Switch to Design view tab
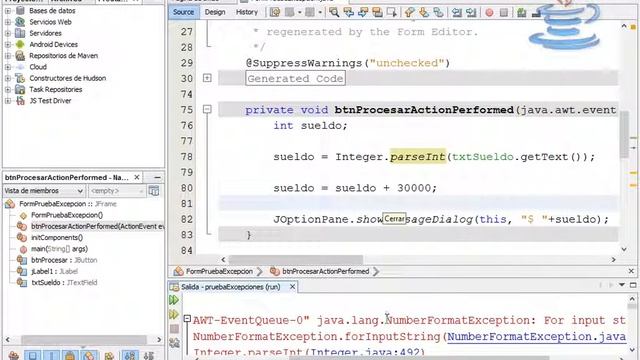The image size is (640, 360). point(215,12)
